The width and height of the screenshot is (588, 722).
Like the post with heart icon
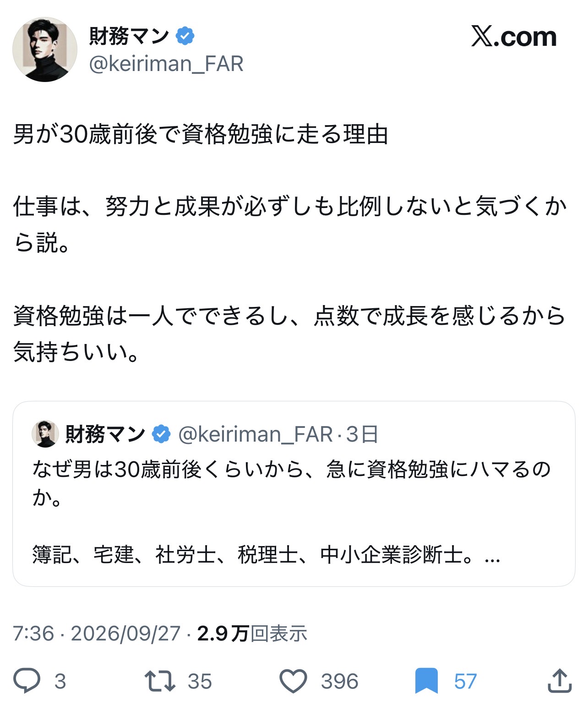coord(293,681)
